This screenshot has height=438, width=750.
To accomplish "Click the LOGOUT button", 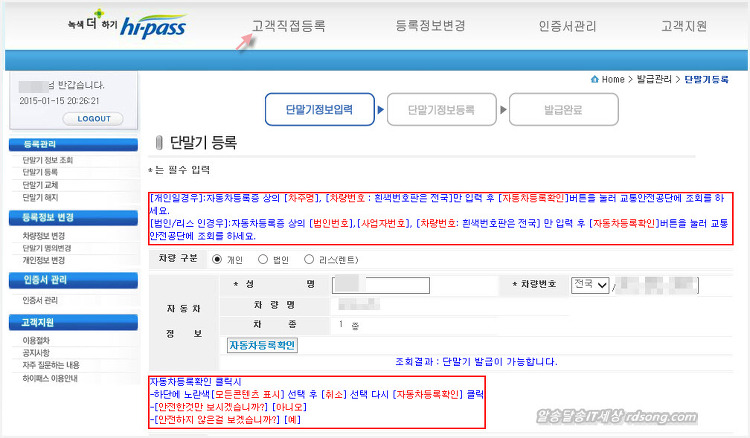I will pyautogui.click(x=93, y=119).
